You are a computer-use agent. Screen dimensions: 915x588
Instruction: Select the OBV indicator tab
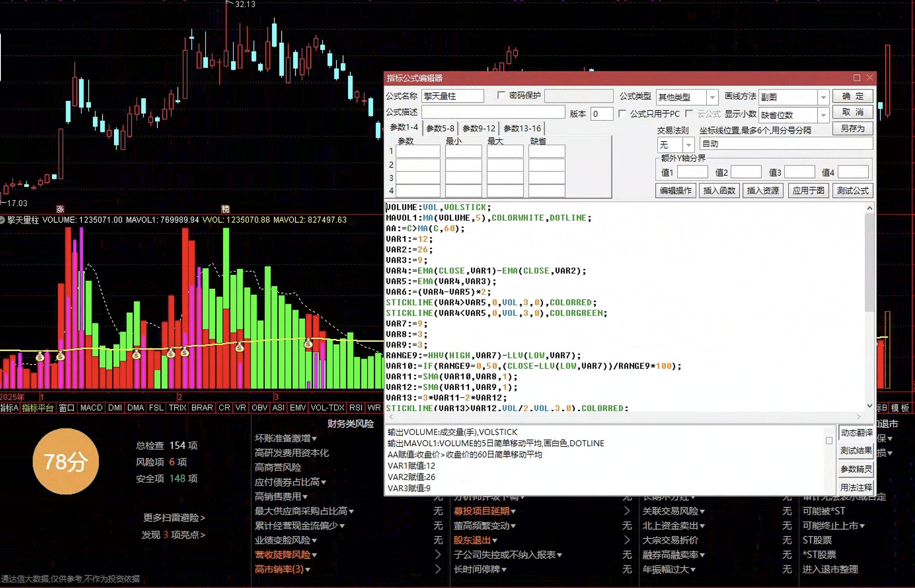[x=260, y=408]
